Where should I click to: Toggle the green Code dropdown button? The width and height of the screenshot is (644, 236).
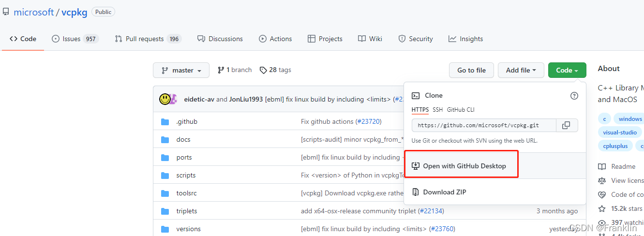[x=567, y=70]
